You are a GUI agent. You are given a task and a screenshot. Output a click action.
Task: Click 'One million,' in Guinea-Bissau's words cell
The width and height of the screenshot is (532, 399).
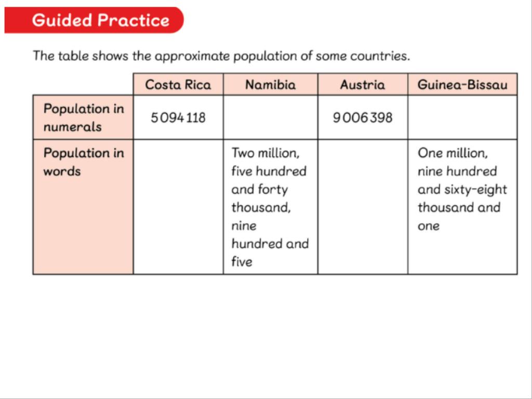[x=453, y=153]
